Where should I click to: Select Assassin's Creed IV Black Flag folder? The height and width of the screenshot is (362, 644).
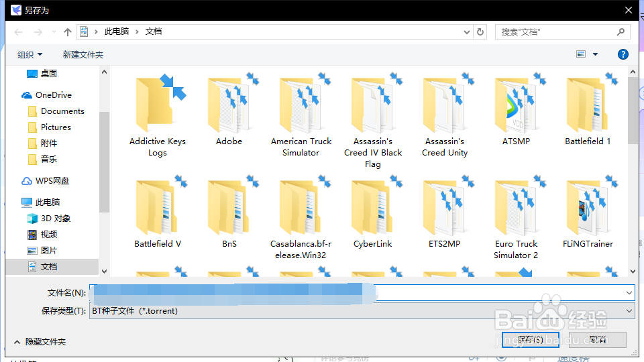tap(373, 121)
